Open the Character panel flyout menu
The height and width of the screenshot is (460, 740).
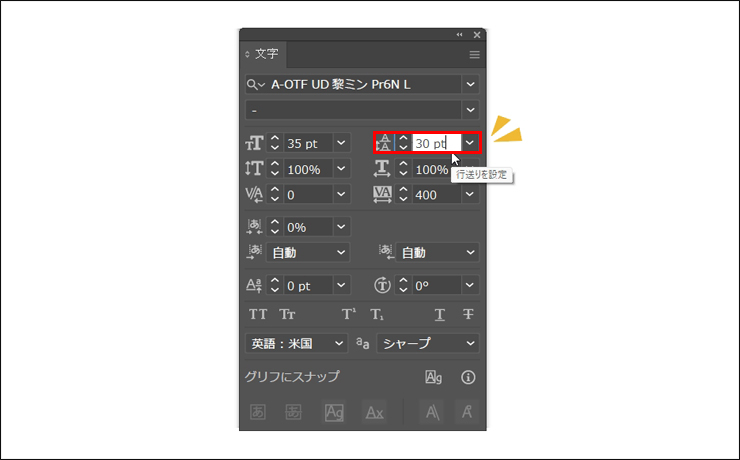click(474, 54)
